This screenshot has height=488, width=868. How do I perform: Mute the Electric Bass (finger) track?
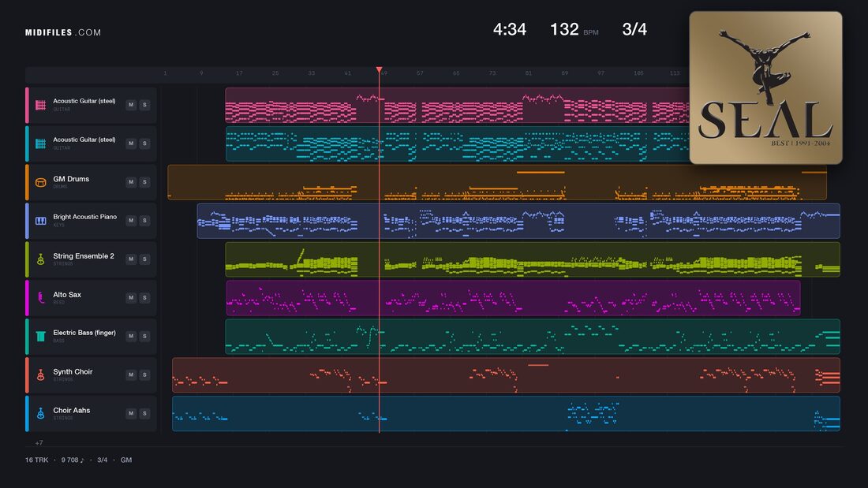coord(131,336)
